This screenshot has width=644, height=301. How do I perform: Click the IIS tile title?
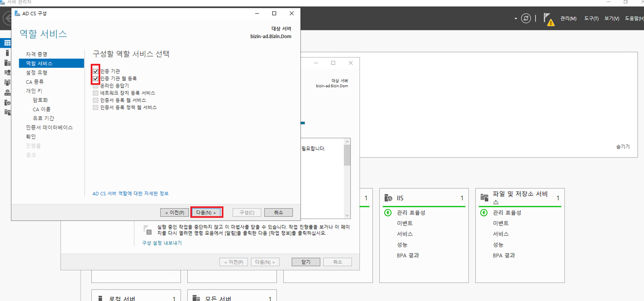pyautogui.click(x=400, y=198)
